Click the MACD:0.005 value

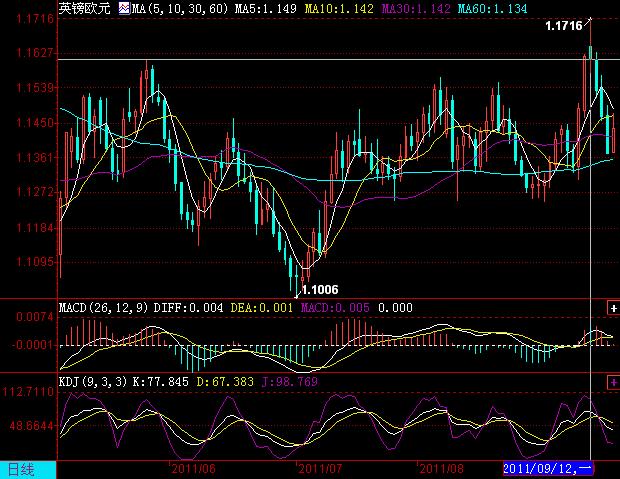(x=335, y=307)
